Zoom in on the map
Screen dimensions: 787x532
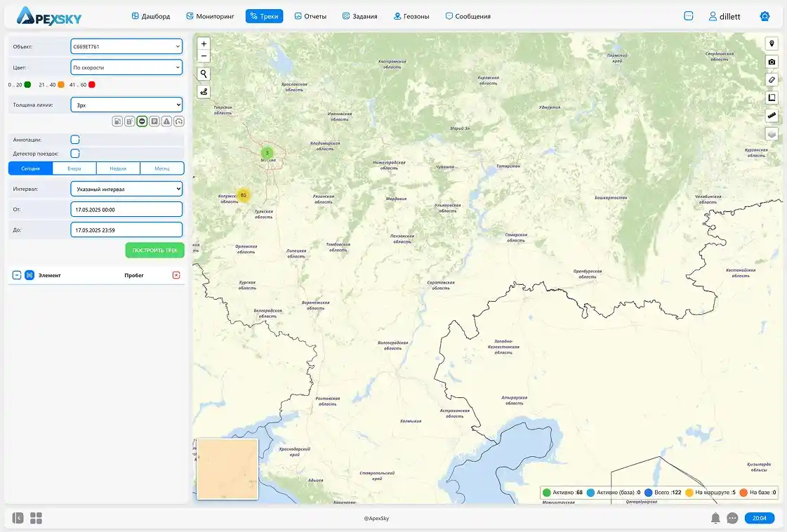(x=204, y=44)
